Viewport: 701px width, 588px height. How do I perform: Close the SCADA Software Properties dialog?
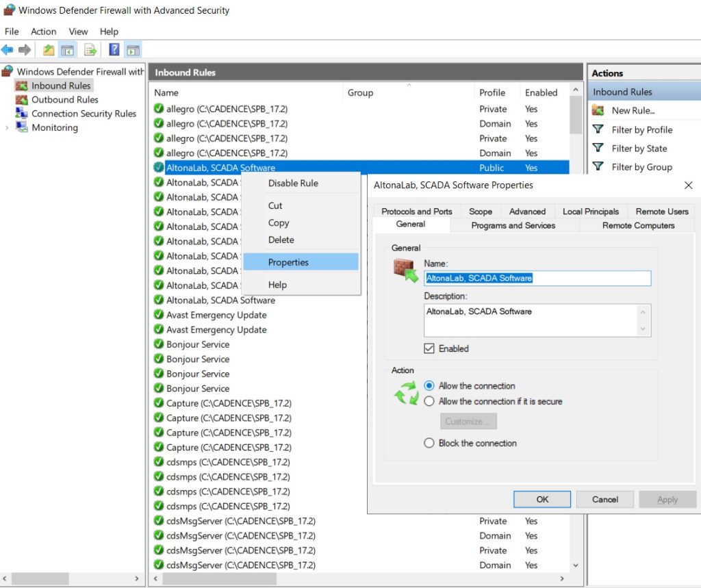[x=688, y=185]
